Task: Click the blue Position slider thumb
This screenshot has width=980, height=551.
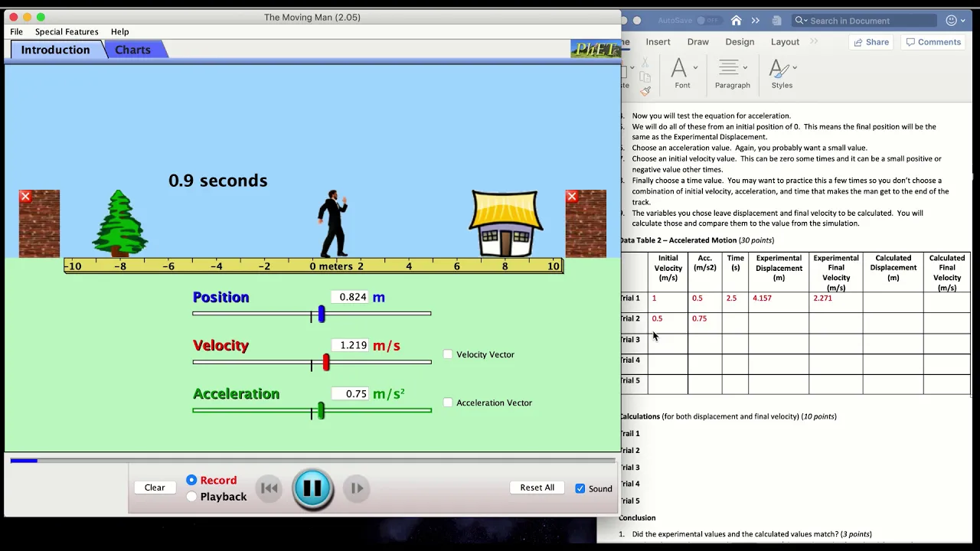Action: coord(322,314)
